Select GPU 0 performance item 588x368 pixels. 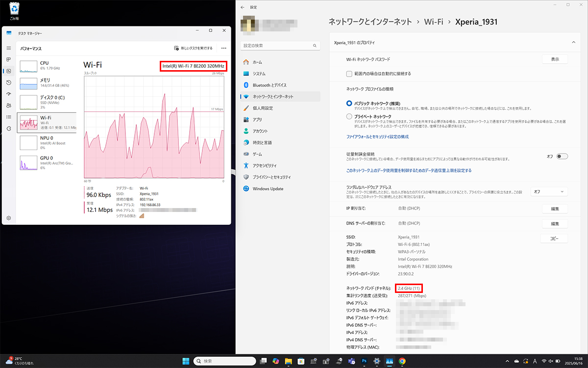pyautogui.click(x=47, y=162)
